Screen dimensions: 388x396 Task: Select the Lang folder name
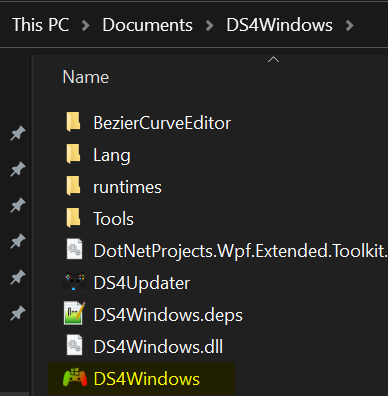(x=112, y=156)
